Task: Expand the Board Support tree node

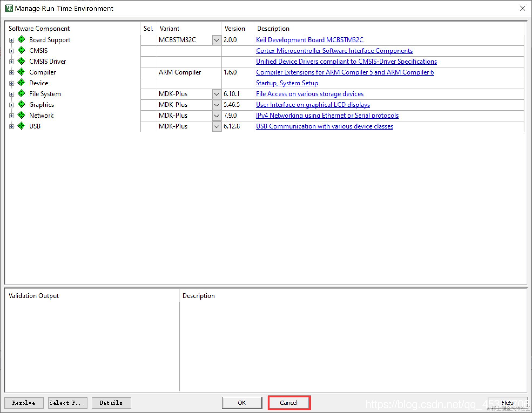Action: point(12,40)
